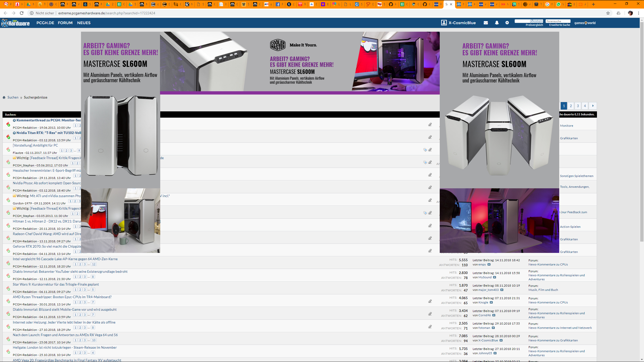Go to first new post in Nvidia Titan RTX thread
644x362 pixels.
coord(14,133)
